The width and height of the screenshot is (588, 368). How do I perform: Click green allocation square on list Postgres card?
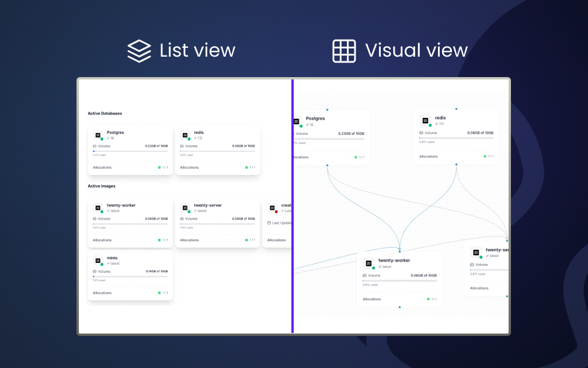(x=159, y=167)
